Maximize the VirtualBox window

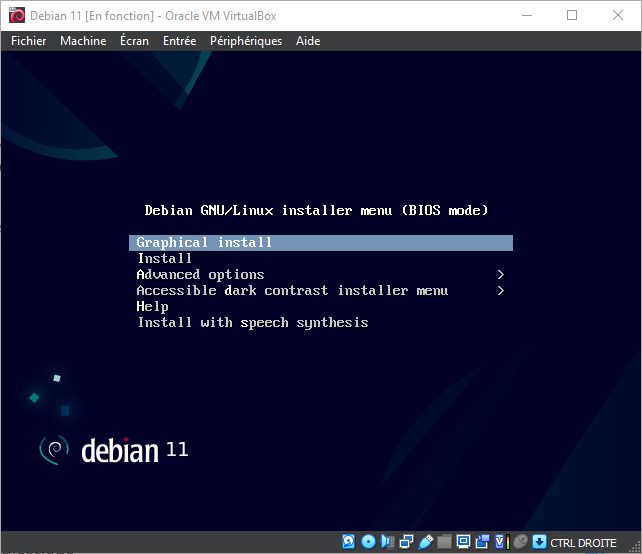click(572, 16)
